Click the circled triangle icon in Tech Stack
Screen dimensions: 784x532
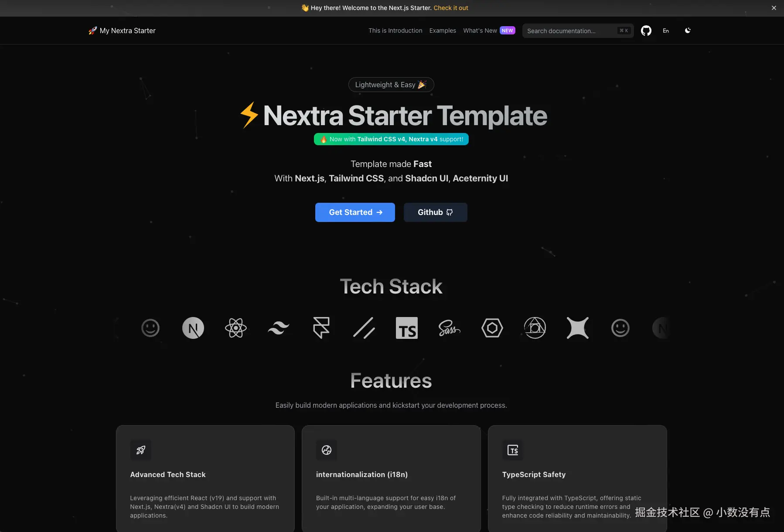pyautogui.click(x=535, y=328)
